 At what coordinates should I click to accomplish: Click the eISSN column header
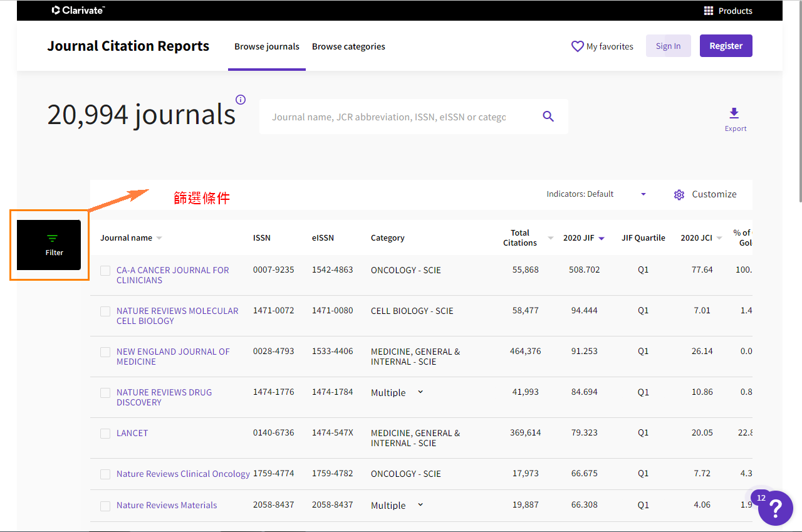click(x=323, y=238)
